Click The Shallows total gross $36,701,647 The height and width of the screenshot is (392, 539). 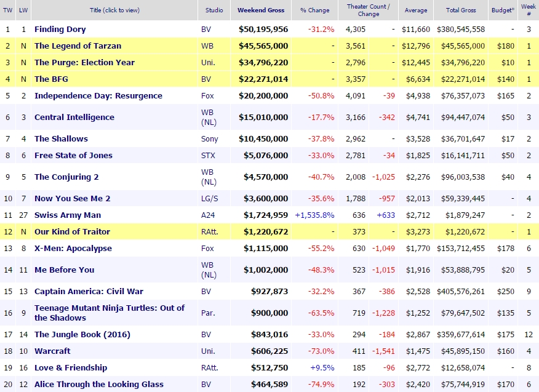tap(463, 138)
